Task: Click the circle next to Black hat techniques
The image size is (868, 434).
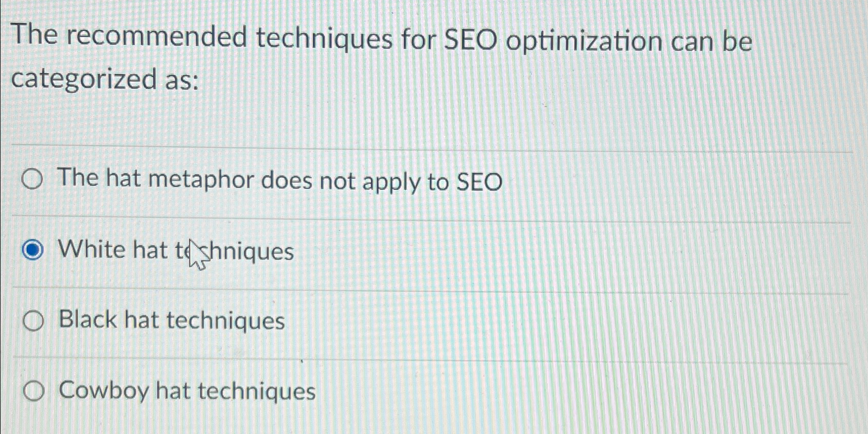Action: [32, 320]
